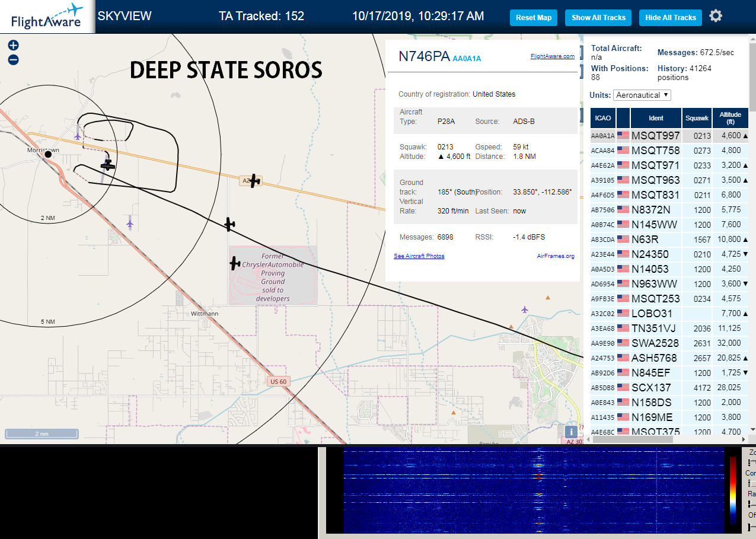Select the N845EF aircraft row

point(669,373)
